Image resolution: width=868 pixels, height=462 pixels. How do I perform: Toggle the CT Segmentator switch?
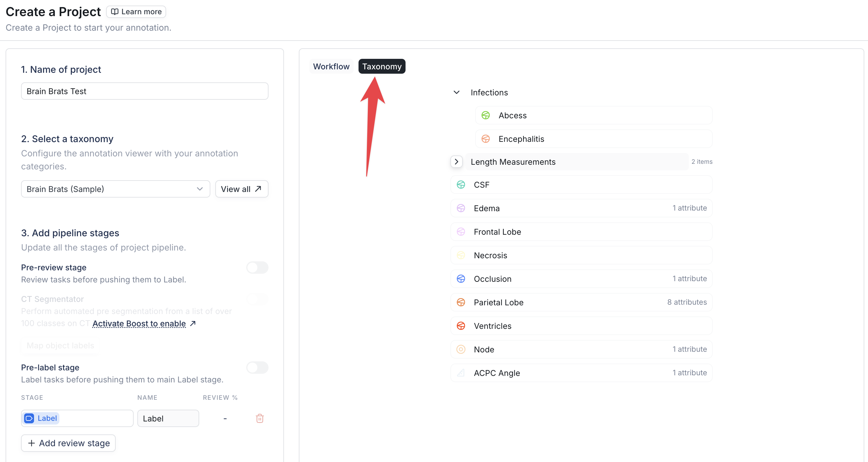pyautogui.click(x=257, y=299)
